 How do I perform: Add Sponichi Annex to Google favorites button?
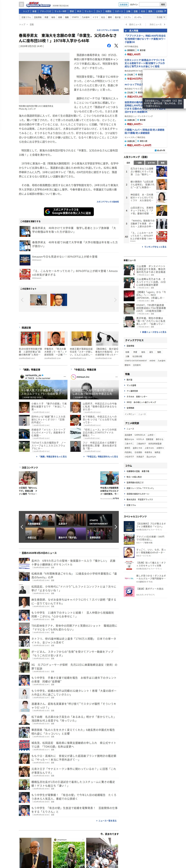tap(69, 211)
